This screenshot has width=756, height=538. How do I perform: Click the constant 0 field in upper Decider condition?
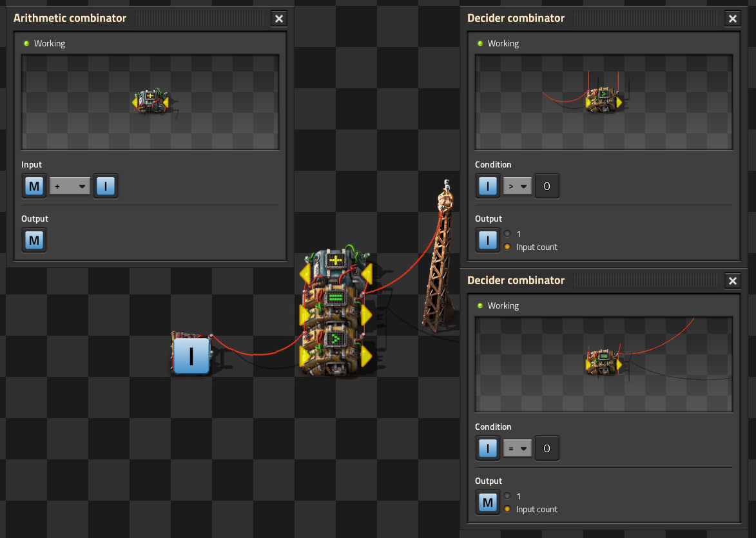point(547,187)
